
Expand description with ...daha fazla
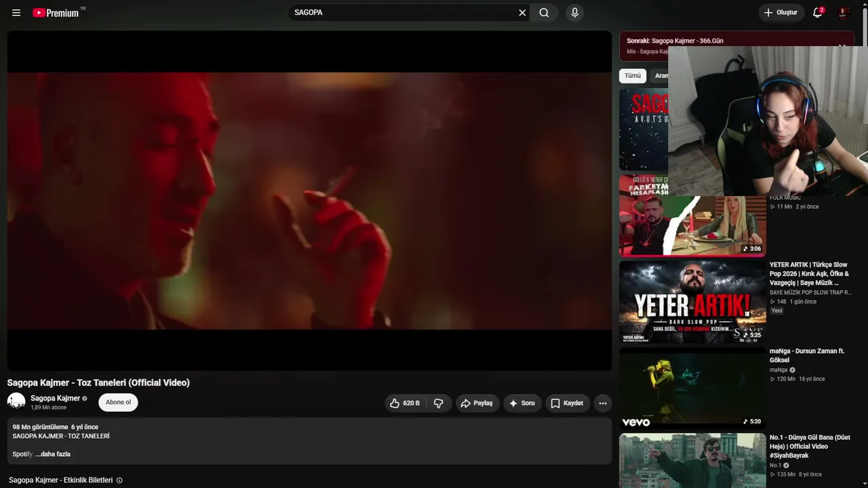coord(53,454)
